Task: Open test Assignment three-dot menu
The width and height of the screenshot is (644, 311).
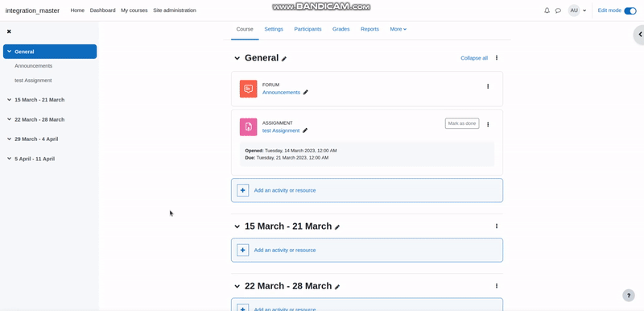Action: 488,125
